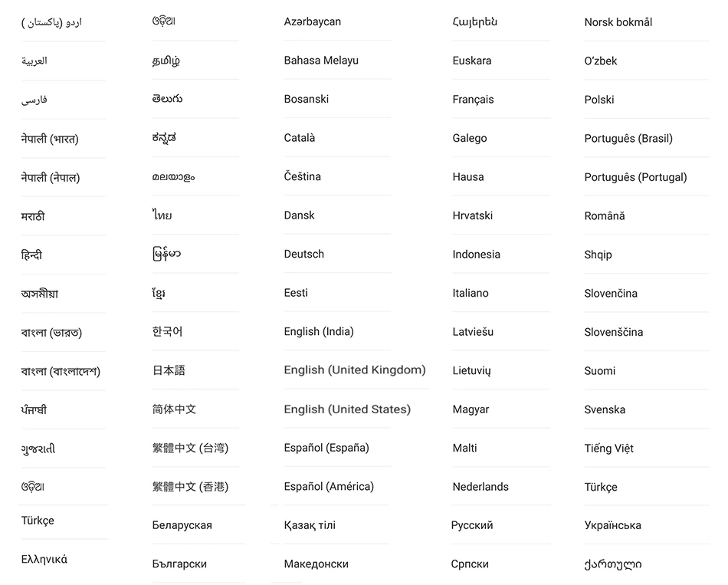728x585 pixels.
Task: Choose 日本語 language option
Action: click(x=169, y=370)
